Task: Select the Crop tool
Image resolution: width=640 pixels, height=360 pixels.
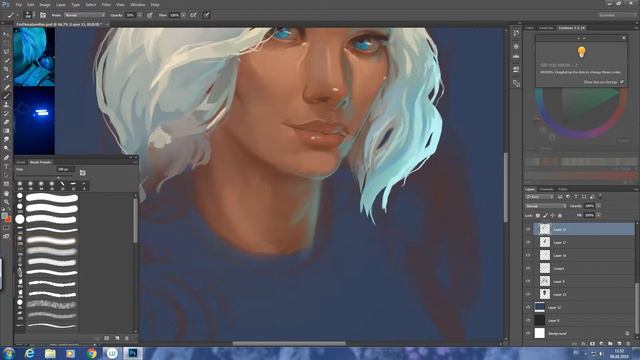Action: [6, 69]
